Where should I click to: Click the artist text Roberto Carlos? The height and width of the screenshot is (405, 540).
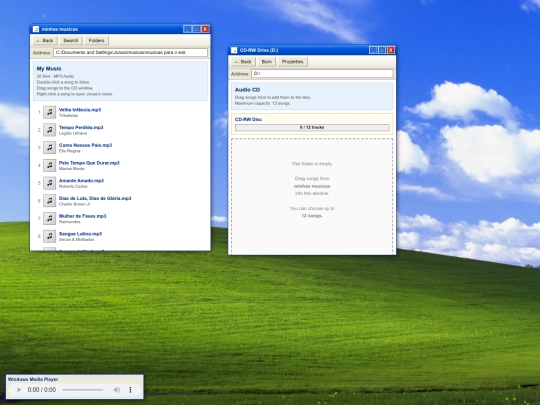coord(73,186)
